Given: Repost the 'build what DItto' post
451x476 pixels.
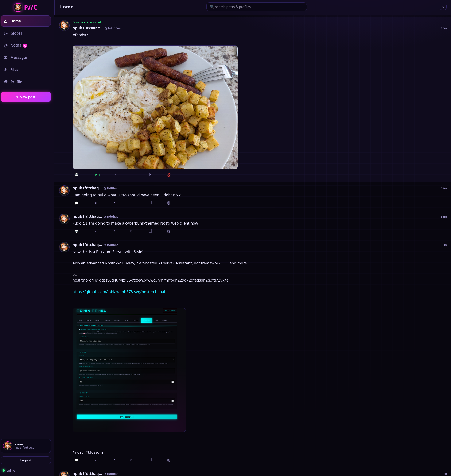Looking at the screenshot, I should pos(96,203).
